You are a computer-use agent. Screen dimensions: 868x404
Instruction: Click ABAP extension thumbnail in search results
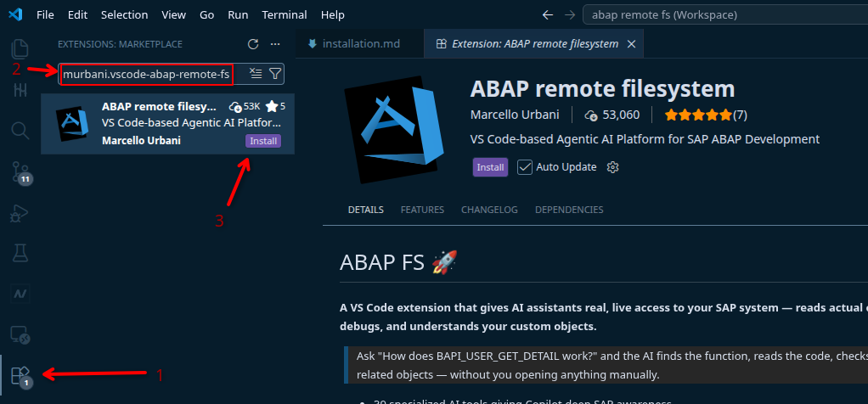tap(72, 124)
